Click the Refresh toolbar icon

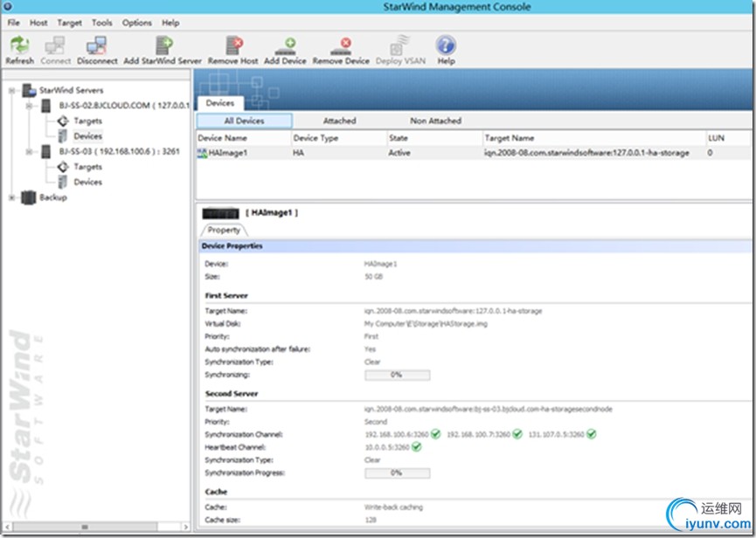coord(20,45)
